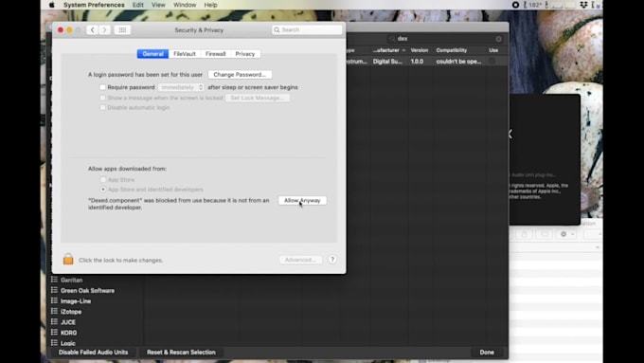644x363 pixels.
Task: Enable the Require password checkbox
Action: point(102,87)
